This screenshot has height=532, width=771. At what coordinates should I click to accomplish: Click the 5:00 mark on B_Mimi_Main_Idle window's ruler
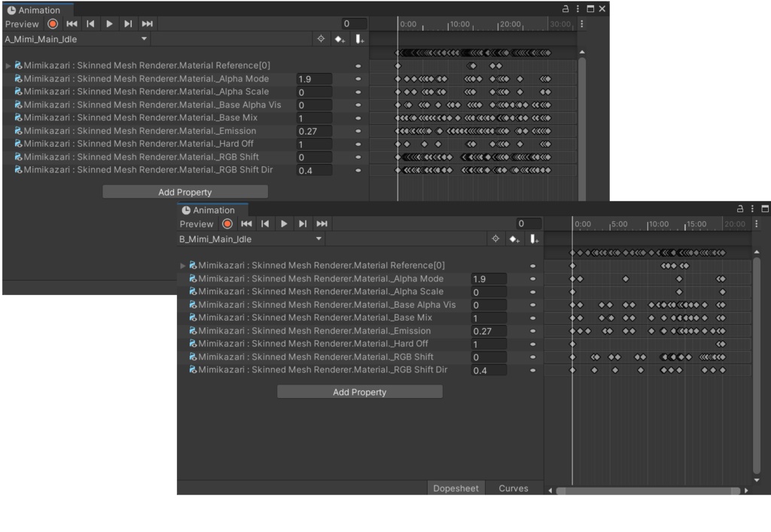click(x=619, y=224)
